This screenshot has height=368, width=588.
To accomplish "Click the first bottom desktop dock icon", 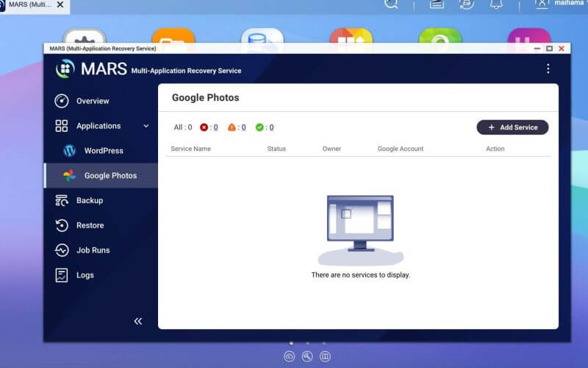I will [289, 356].
